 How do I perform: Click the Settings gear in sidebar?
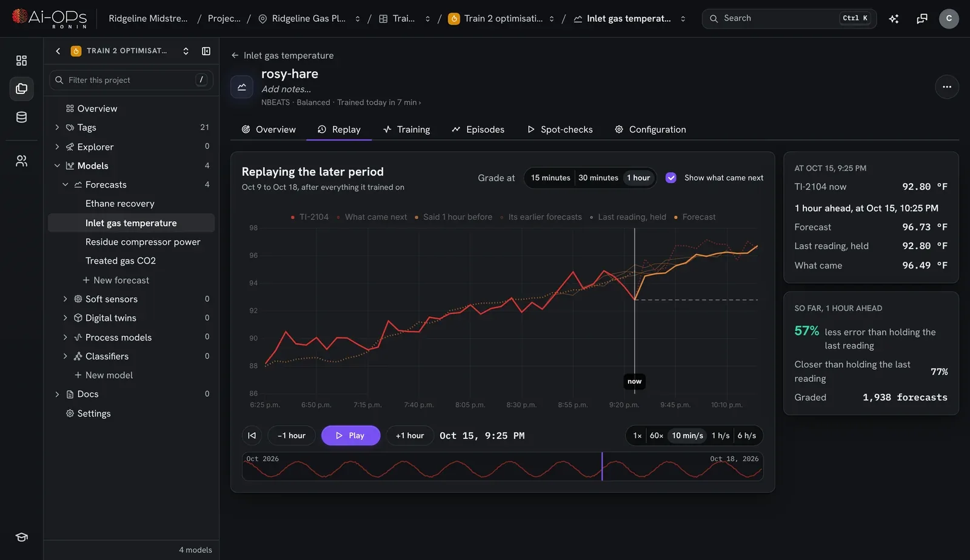(x=70, y=413)
